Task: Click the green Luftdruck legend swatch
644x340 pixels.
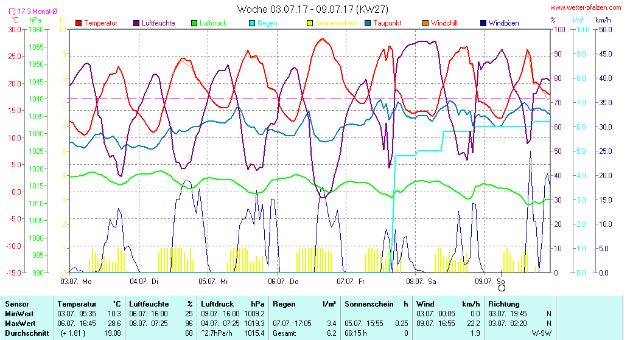Action: pyautogui.click(x=194, y=23)
